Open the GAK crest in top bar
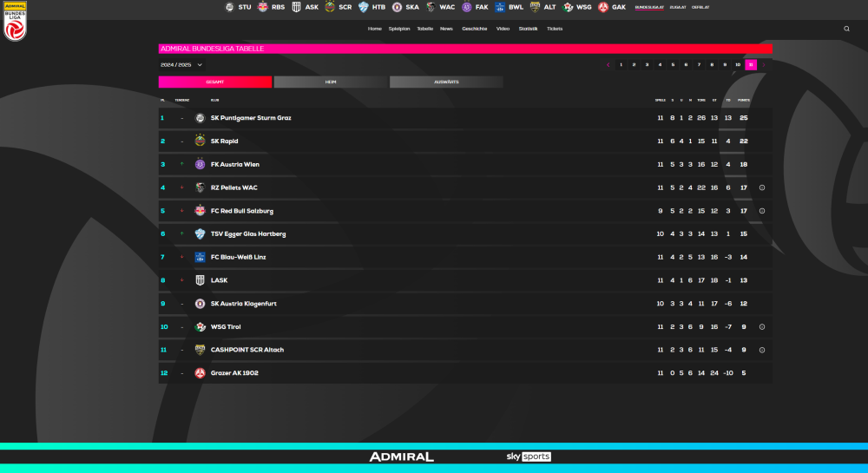This screenshot has height=473, width=868. (602, 7)
